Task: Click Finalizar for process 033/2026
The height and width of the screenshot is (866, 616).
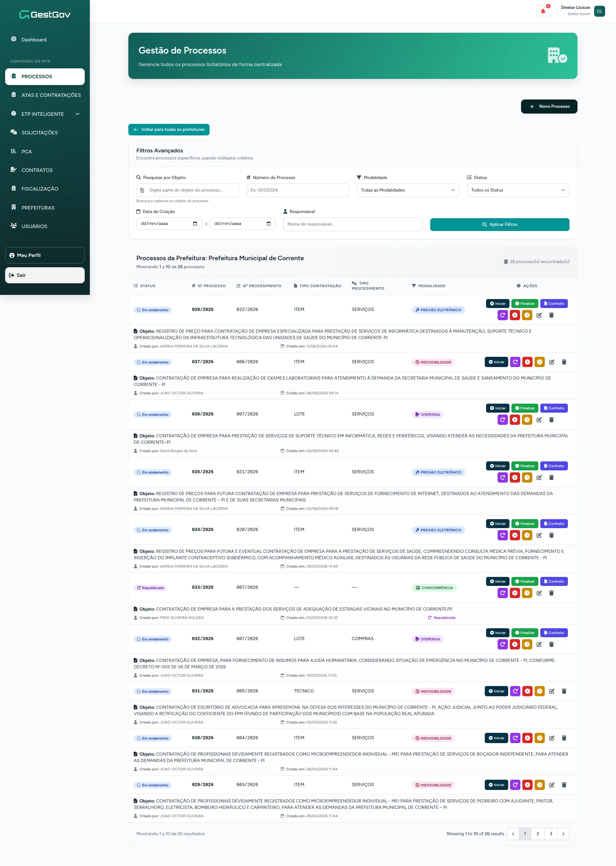Action: 525,581
